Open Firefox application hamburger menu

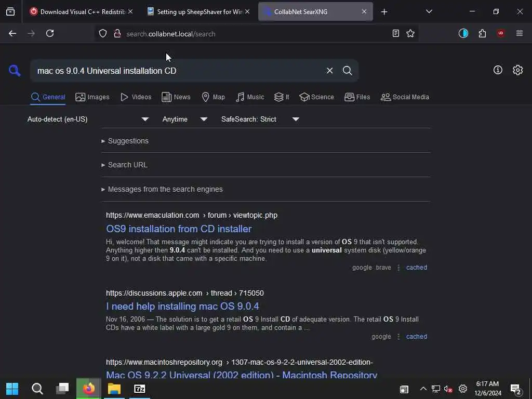[519, 33]
